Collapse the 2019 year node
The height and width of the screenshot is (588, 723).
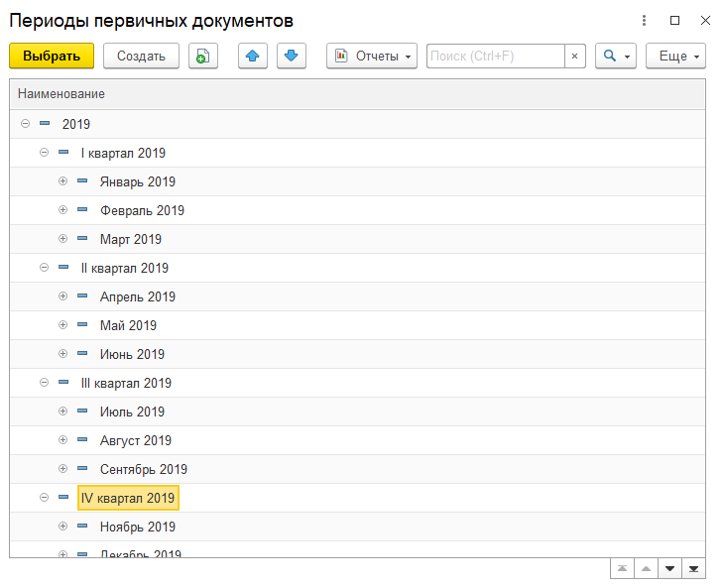click(x=25, y=124)
